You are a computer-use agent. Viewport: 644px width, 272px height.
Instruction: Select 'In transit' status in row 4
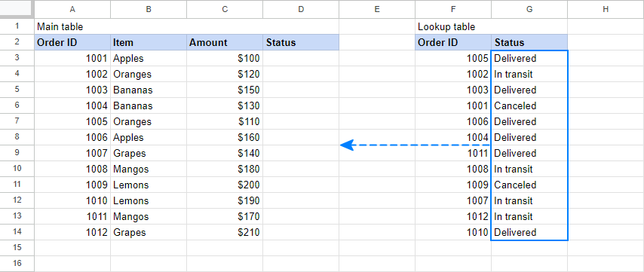tap(529, 75)
